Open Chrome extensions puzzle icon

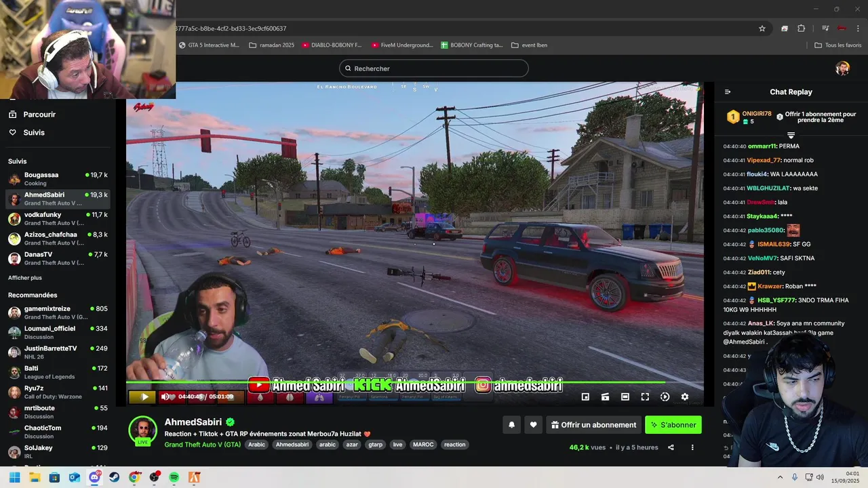coord(802,28)
